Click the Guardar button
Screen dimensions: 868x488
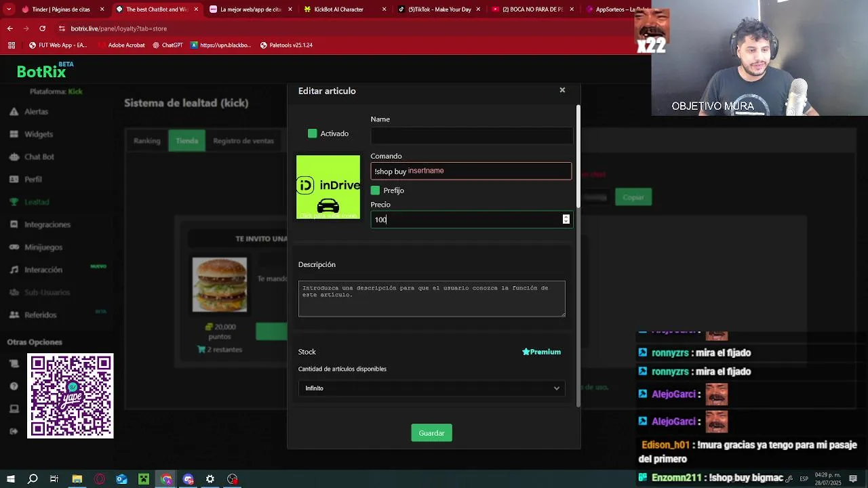tap(431, 433)
